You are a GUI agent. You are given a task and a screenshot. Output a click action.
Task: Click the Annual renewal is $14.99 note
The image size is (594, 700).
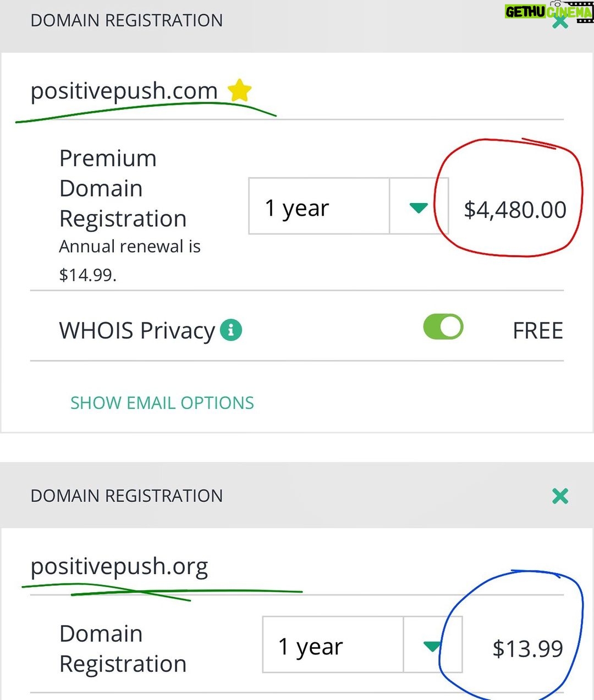click(x=130, y=260)
